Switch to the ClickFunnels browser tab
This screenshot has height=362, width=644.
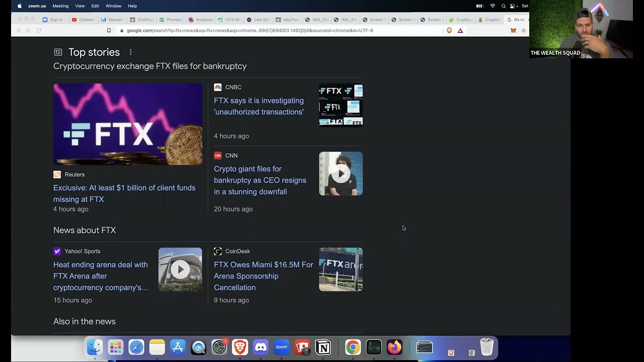pos(141,20)
